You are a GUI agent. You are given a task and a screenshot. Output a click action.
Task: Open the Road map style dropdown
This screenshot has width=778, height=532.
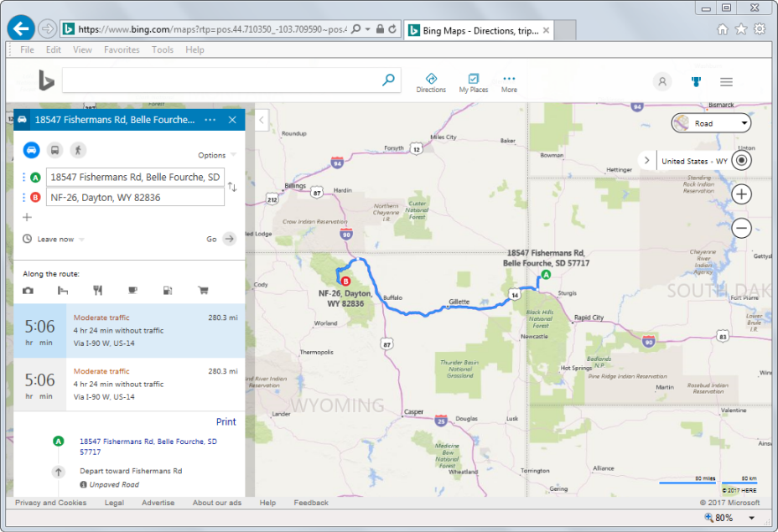pyautogui.click(x=711, y=123)
